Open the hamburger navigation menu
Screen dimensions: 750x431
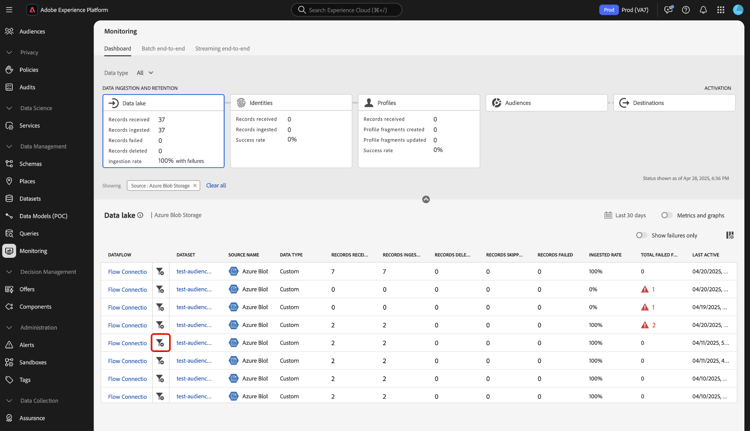pyautogui.click(x=9, y=10)
